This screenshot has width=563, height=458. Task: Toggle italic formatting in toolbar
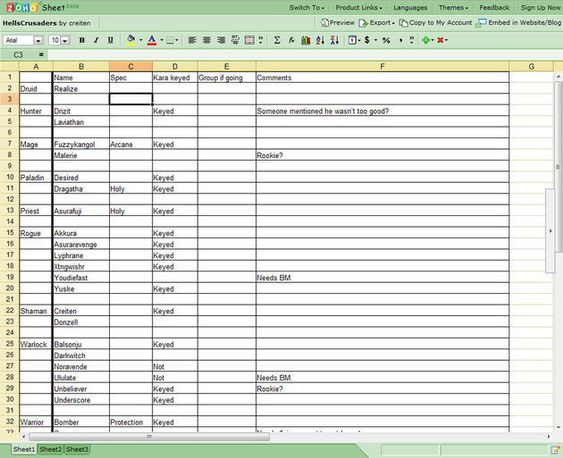(x=96, y=40)
